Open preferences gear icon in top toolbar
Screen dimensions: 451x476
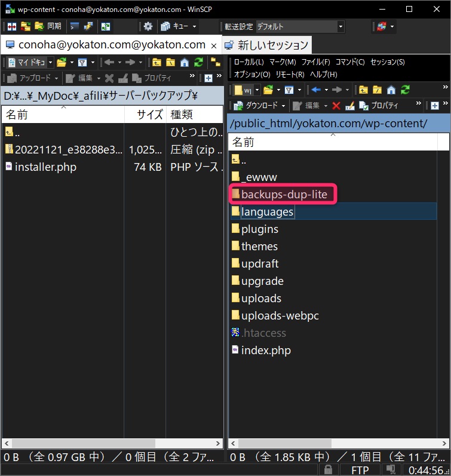(148, 26)
